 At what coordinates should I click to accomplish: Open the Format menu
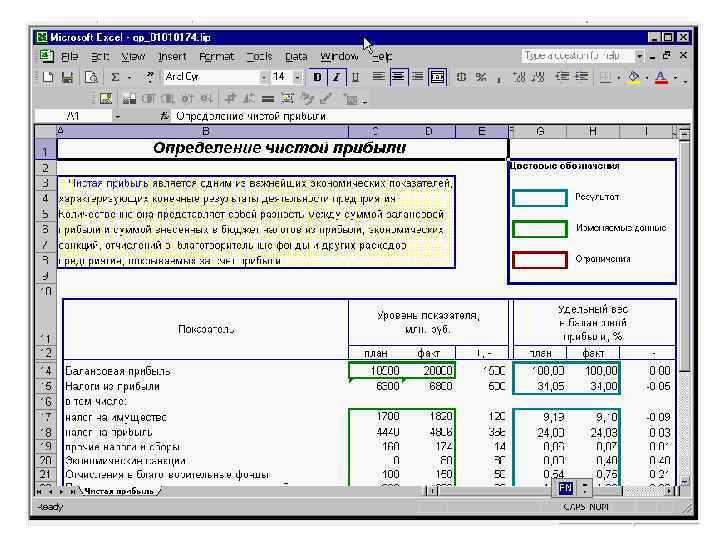216,56
